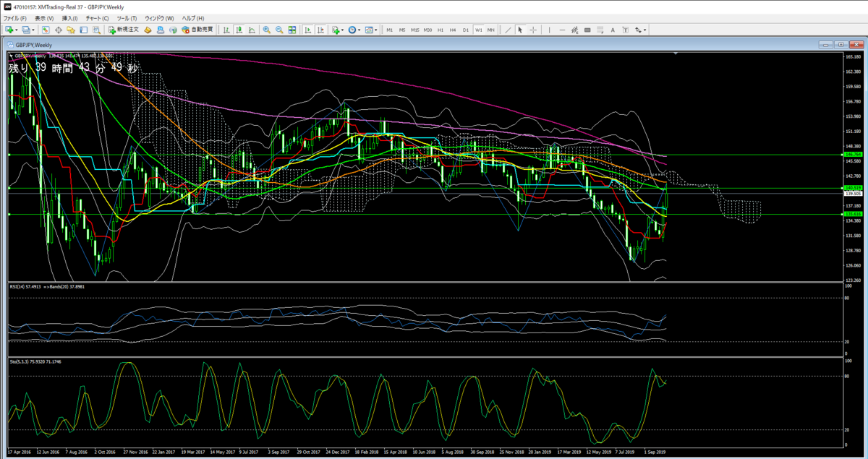Switch chart to bar chart type
Viewport: 868px width, 459px height.
coord(226,30)
